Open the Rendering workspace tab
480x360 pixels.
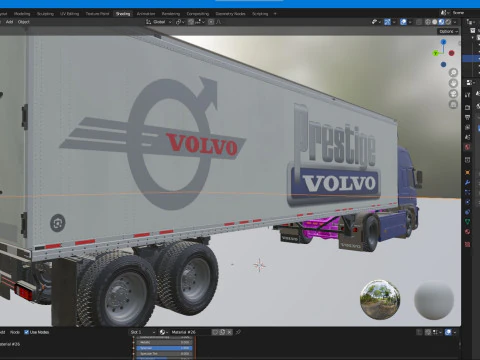coord(171,14)
